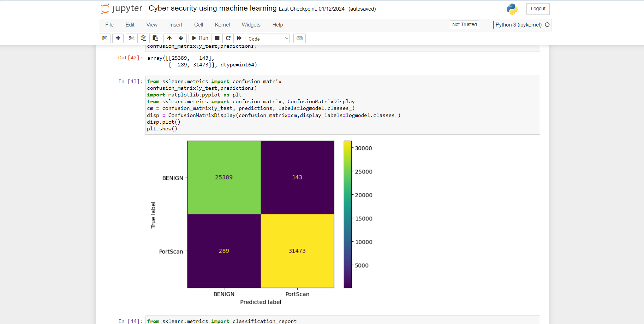This screenshot has width=644, height=324.
Task: Run the selected cell
Action: 200,38
